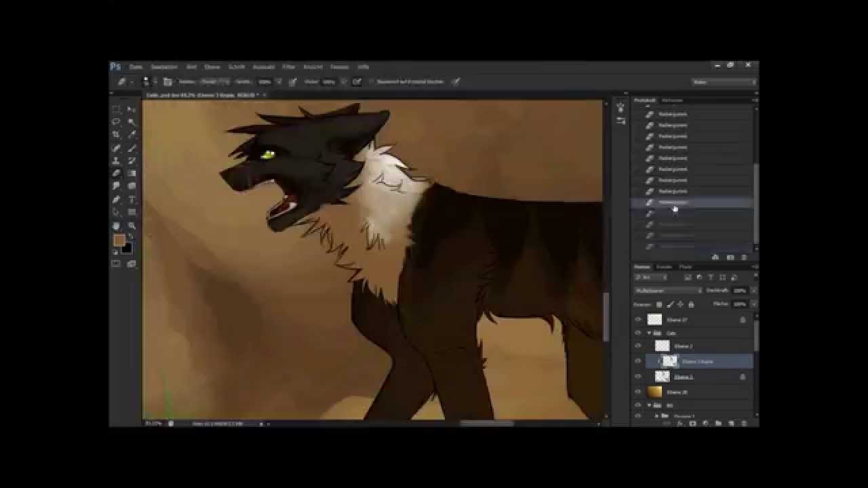This screenshot has height=488, width=868.
Task: Open the Bearbeiten menu
Action: click(164, 67)
